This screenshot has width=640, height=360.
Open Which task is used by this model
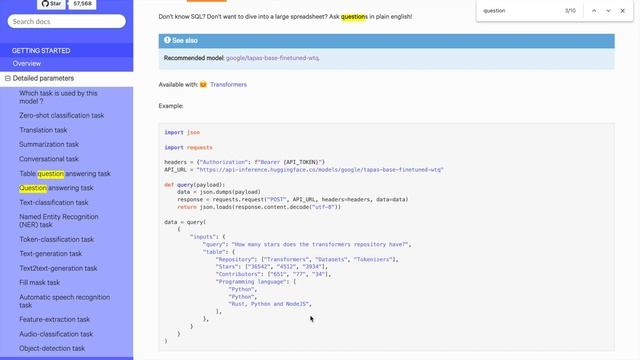click(x=58, y=97)
